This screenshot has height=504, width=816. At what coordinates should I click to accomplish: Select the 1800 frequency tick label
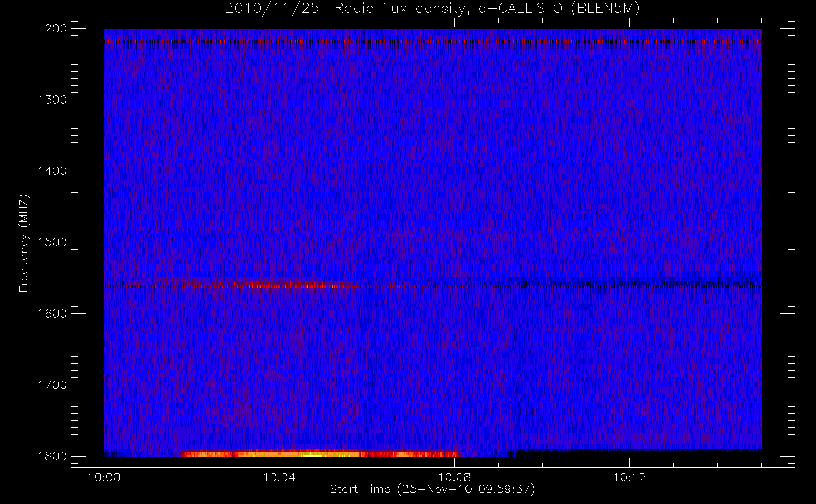tap(52, 456)
